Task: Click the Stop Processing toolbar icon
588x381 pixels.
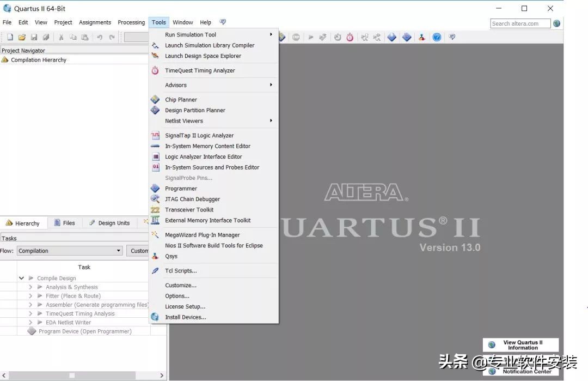Action: [x=296, y=37]
